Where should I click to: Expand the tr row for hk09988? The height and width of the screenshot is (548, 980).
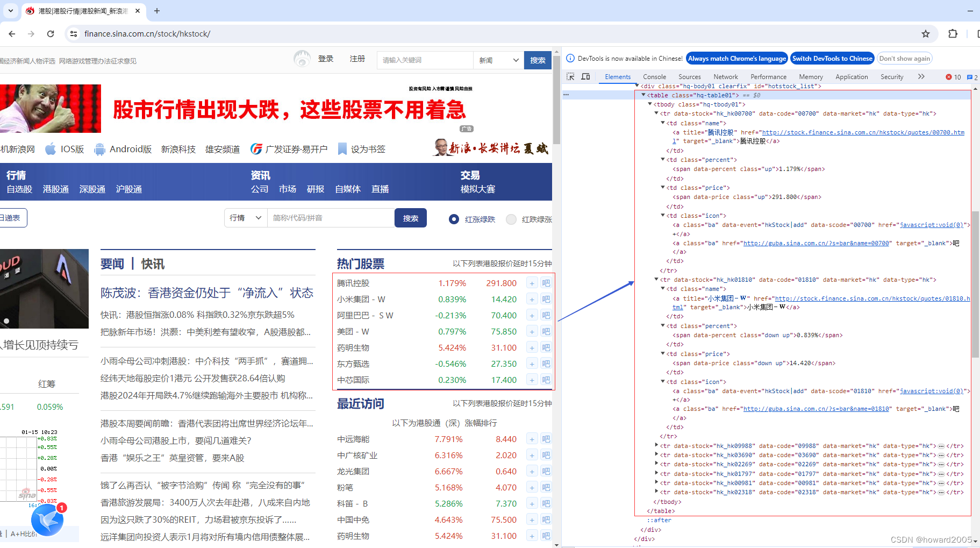coord(656,446)
